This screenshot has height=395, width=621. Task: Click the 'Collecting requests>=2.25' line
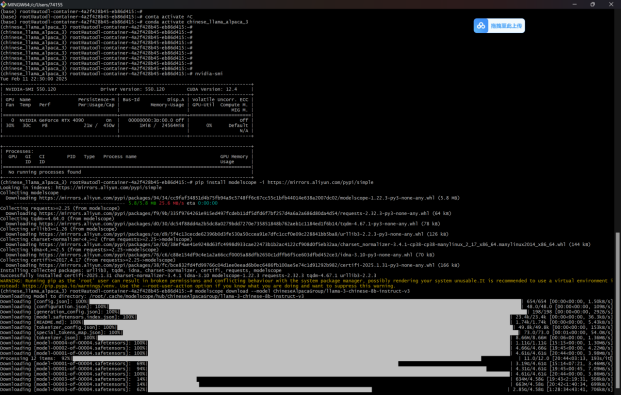click(60, 208)
